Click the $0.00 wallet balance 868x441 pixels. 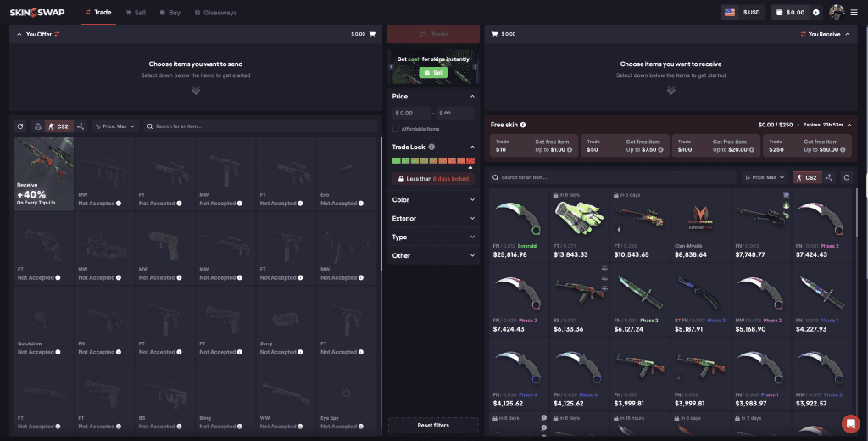[791, 12]
